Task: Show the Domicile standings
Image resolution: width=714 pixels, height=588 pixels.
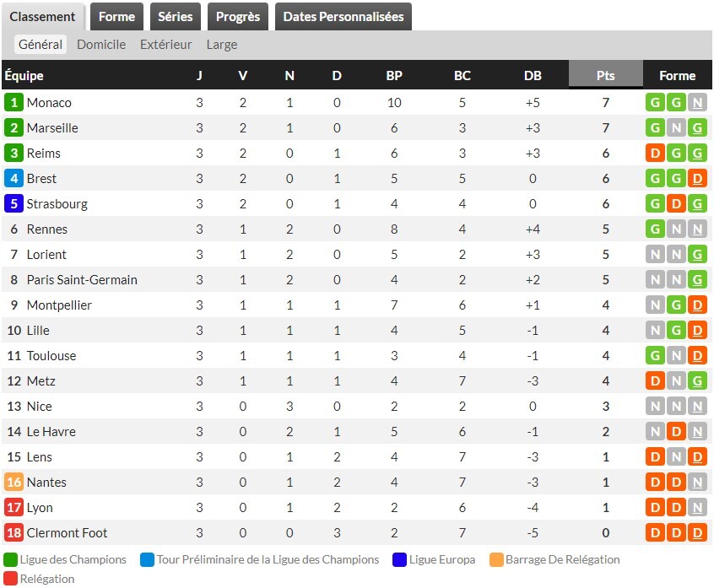Action: 101,45
